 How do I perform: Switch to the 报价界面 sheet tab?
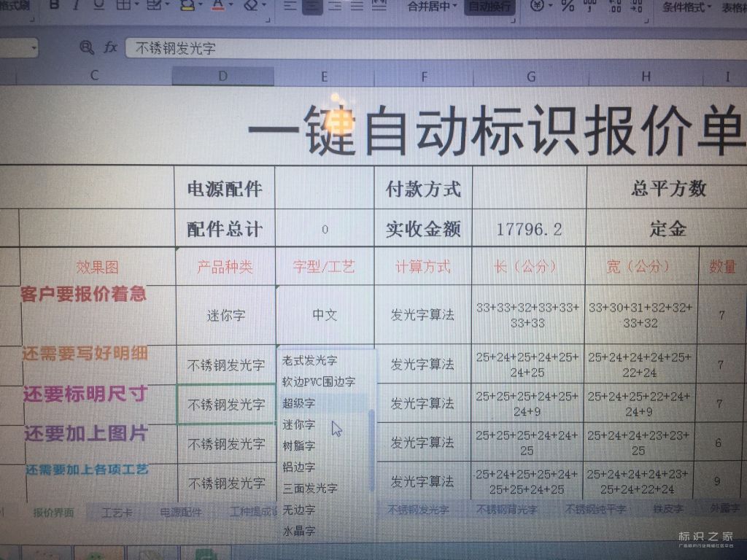click(53, 513)
